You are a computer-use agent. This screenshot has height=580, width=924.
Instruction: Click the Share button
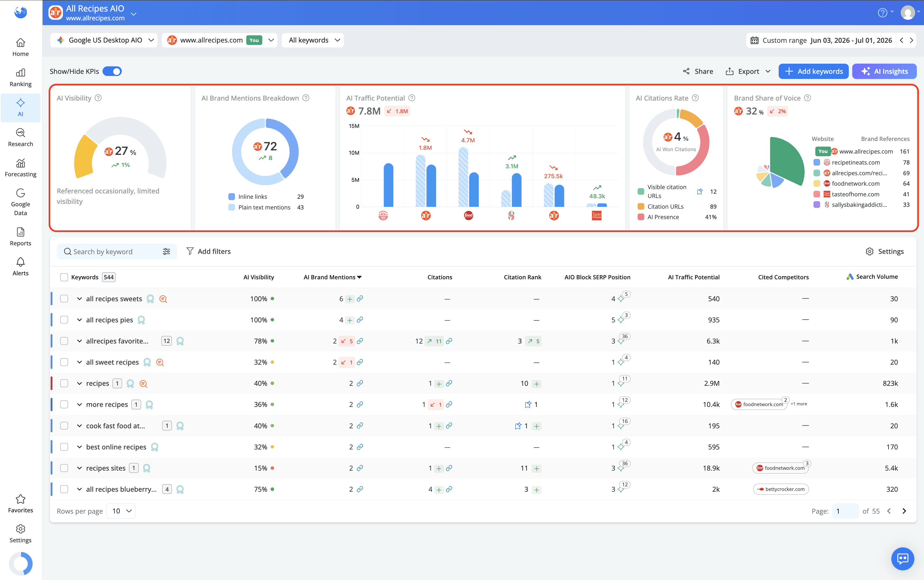(x=698, y=71)
